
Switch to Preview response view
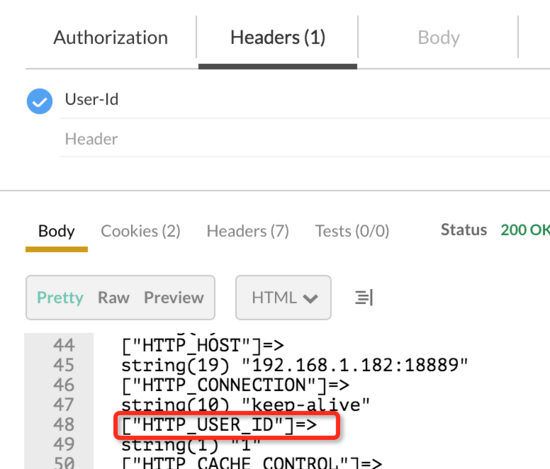(174, 297)
